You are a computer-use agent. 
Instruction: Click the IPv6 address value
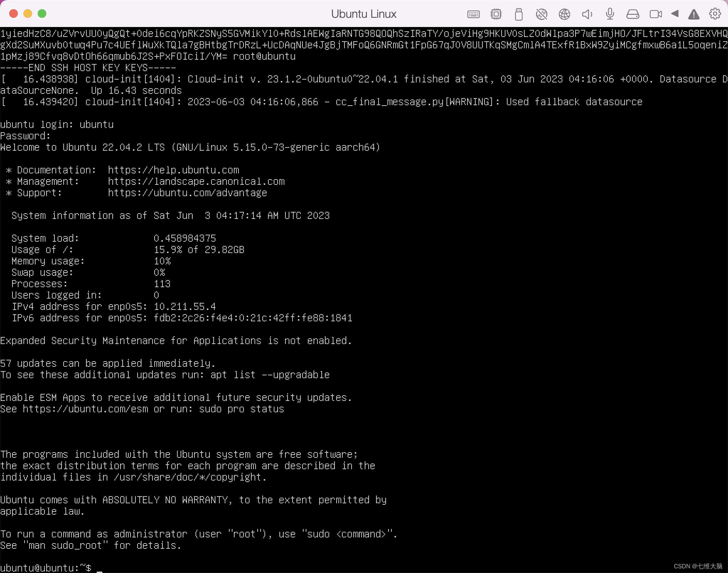(x=253, y=318)
